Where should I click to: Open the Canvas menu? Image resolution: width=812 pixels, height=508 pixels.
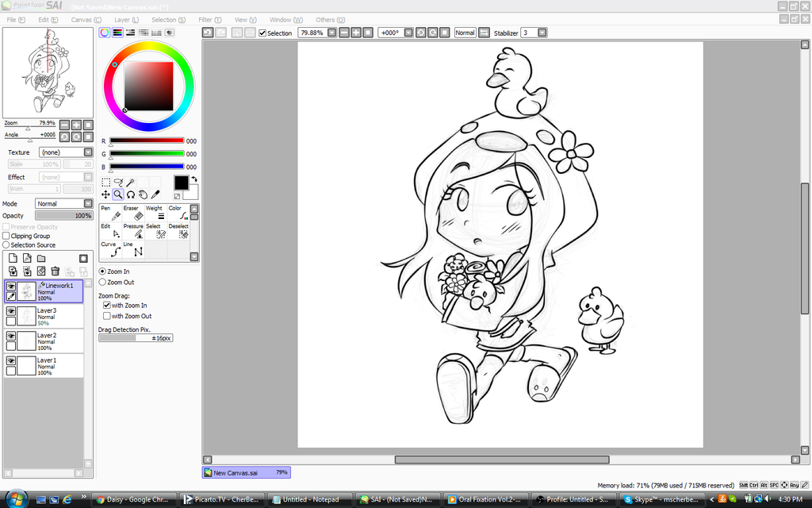pos(86,20)
